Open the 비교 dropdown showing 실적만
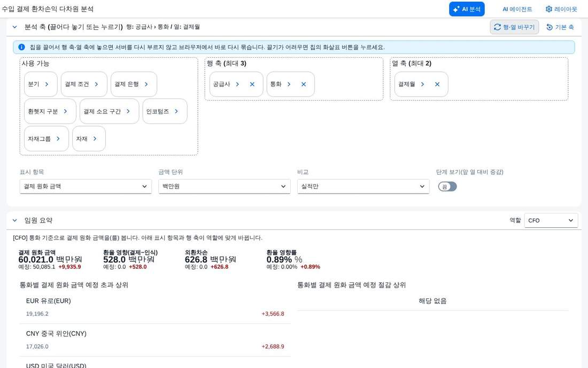The height and width of the screenshot is (368, 588). 363,187
